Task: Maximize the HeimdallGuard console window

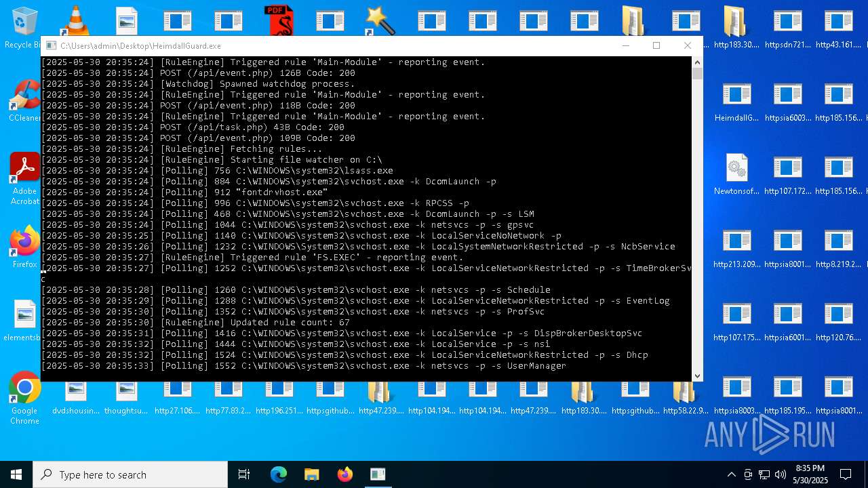Action: (656, 45)
